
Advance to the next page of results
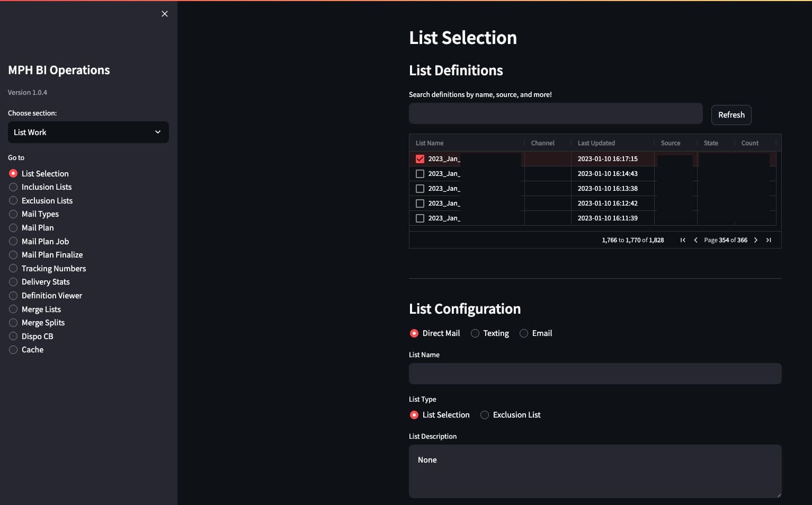tap(756, 240)
